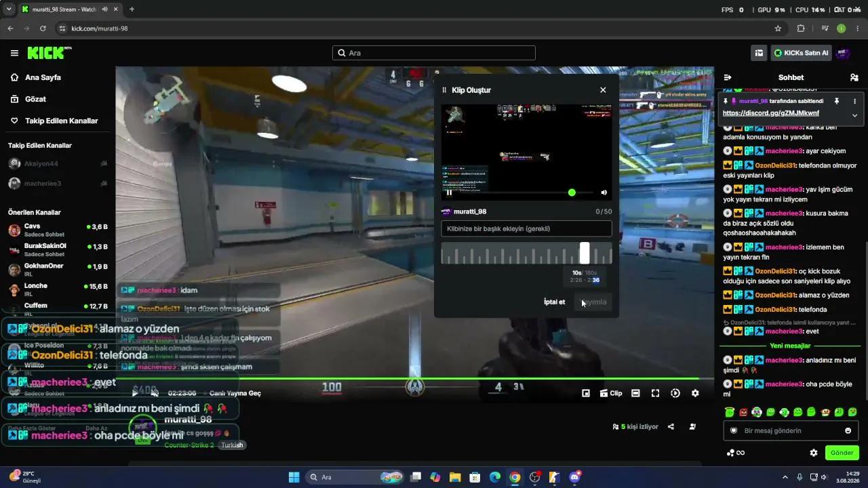Open Takip Edilen Kanallar menu item

[54, 121]
